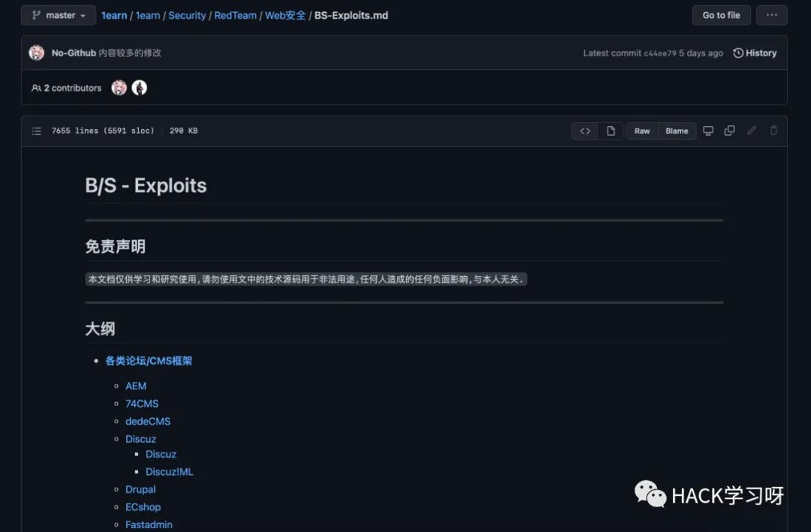Click the 免责声明 heading
The image size is (811, 532).
click(116, 247)
